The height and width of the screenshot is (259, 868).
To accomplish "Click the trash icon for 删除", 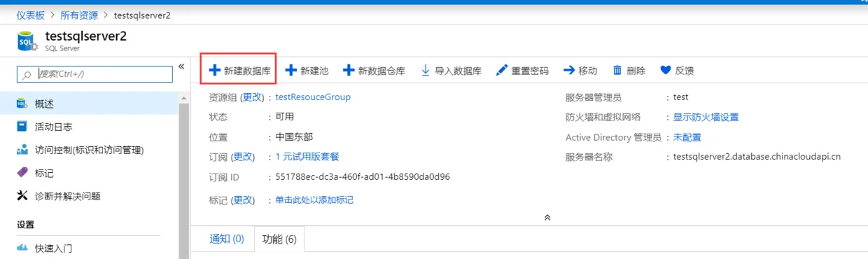I will [x=617, y=71].
